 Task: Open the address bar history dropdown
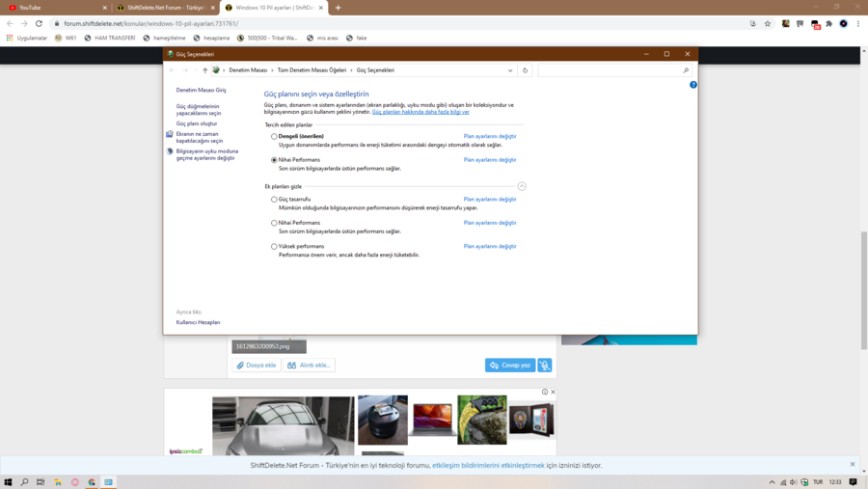point(510,70)
